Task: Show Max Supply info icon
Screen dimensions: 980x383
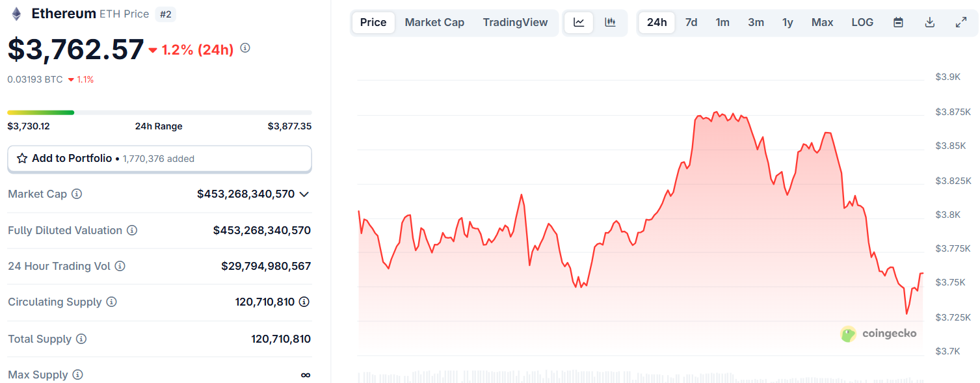Action: click(x=77, y=375)
